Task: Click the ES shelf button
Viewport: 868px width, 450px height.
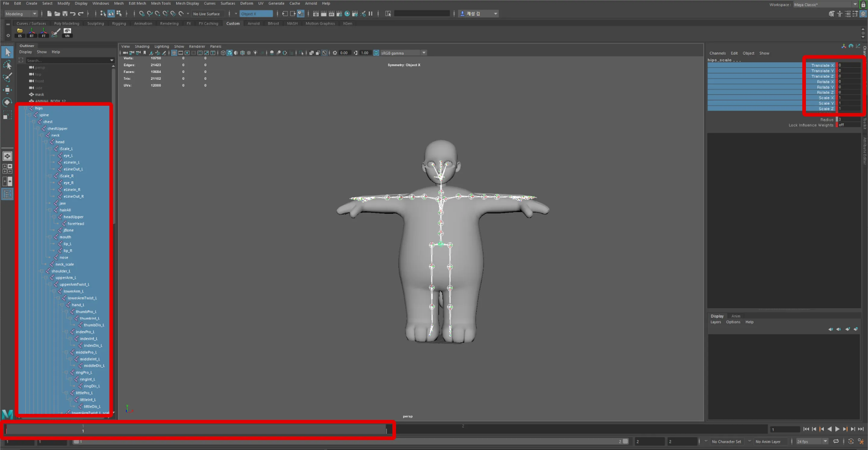Action: click(20, 33)
